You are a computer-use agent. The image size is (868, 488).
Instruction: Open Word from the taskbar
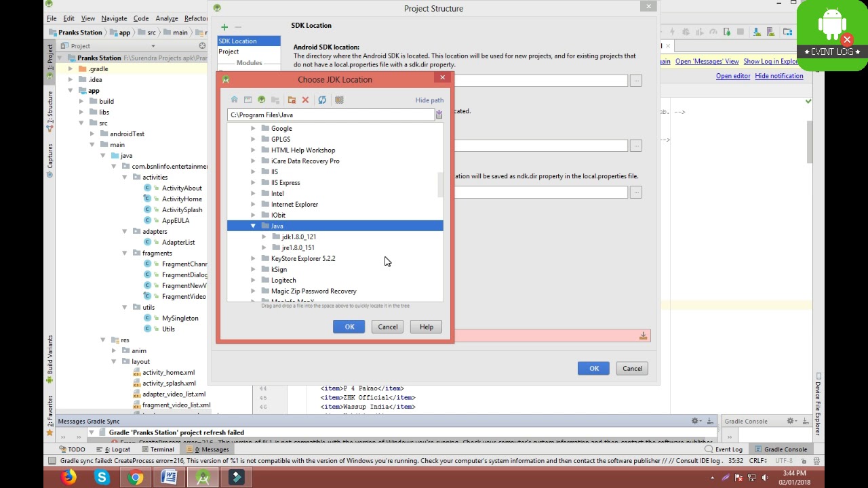tap(169, 477)
